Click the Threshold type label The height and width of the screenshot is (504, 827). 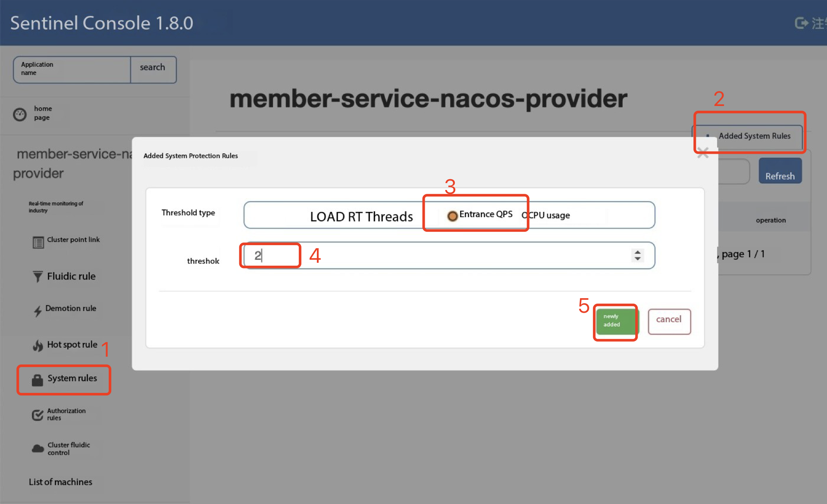point(188,212)
